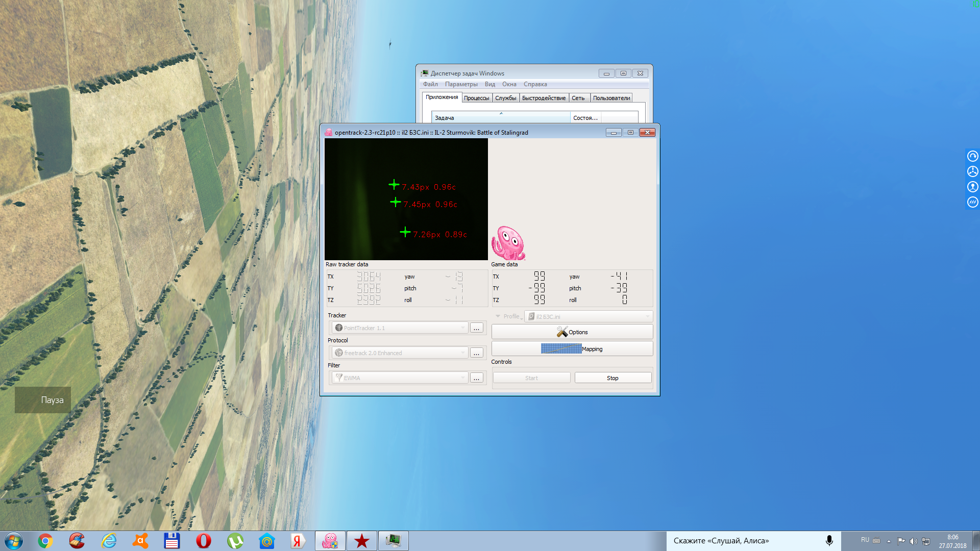Expand the EWMA filter dropdown
Viewport: 980px width, 551px height.
pos(400,378)
